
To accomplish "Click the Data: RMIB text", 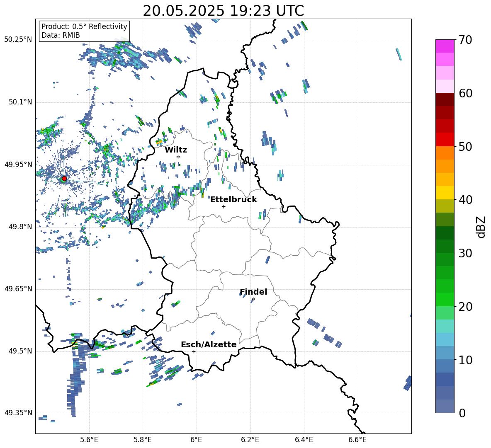I will coord(61,35).
